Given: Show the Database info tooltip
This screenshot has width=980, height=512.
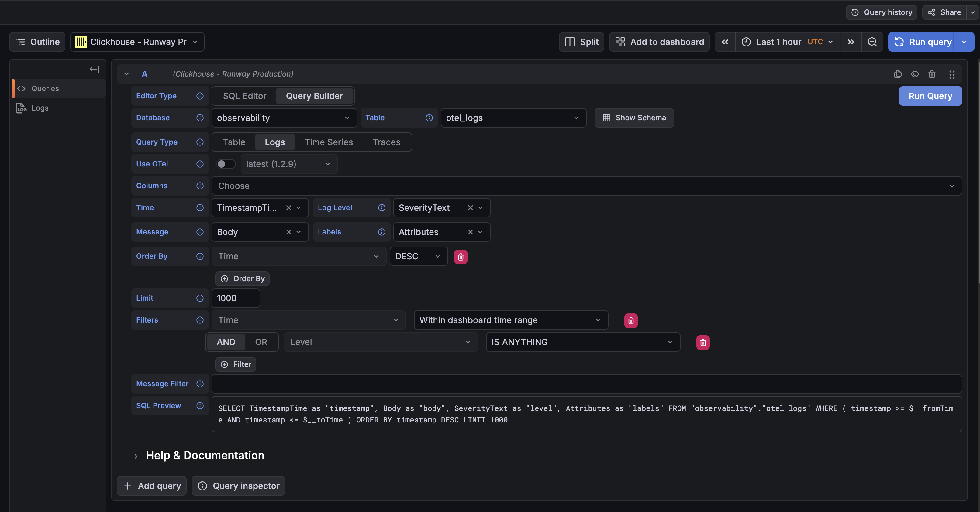Looking at the screenshot, I should coord(200,118).
